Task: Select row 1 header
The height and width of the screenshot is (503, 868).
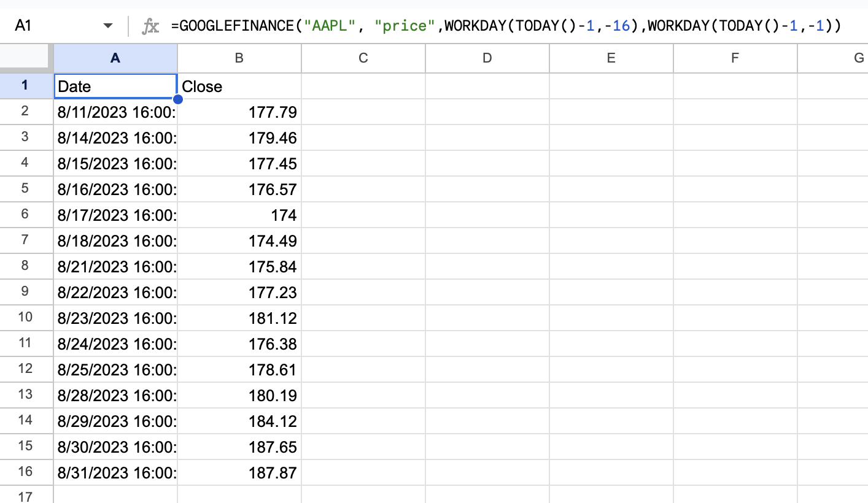Action: (x=26, y=86)
